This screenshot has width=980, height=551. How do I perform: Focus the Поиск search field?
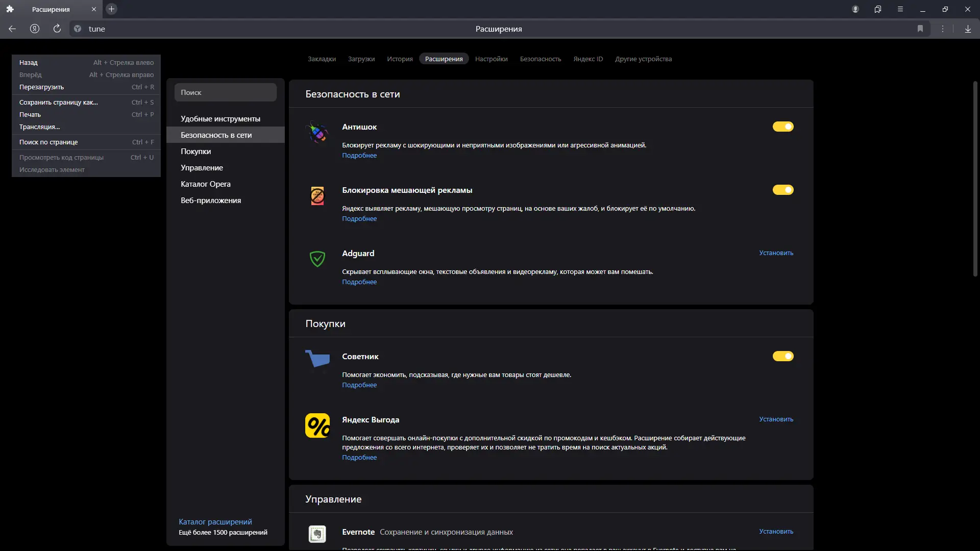(226, 92)
